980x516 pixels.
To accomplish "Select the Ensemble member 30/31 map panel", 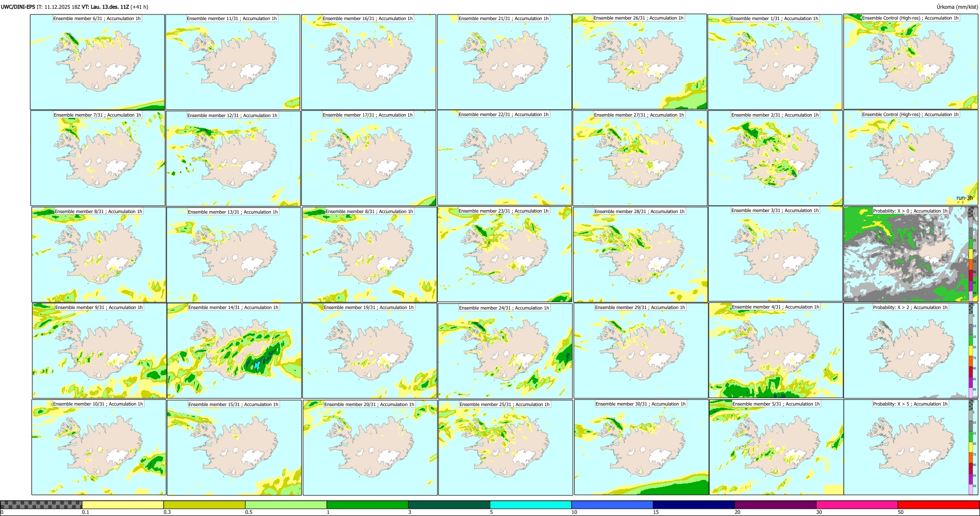I will [x=642, y=447].
